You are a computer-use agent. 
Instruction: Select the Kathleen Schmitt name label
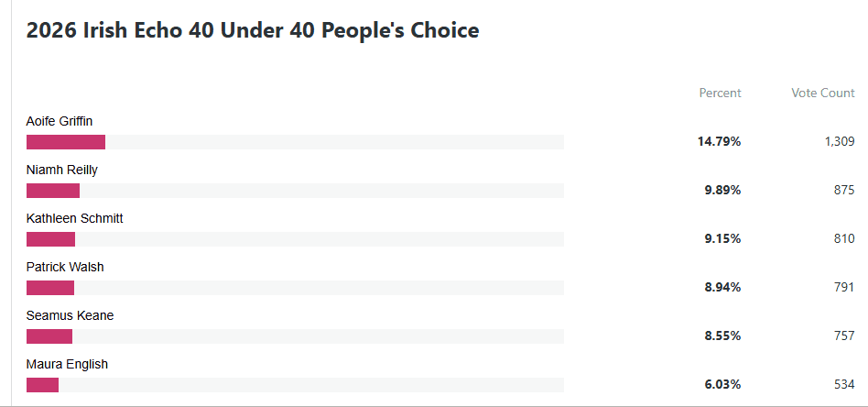(x=75, y=218)
